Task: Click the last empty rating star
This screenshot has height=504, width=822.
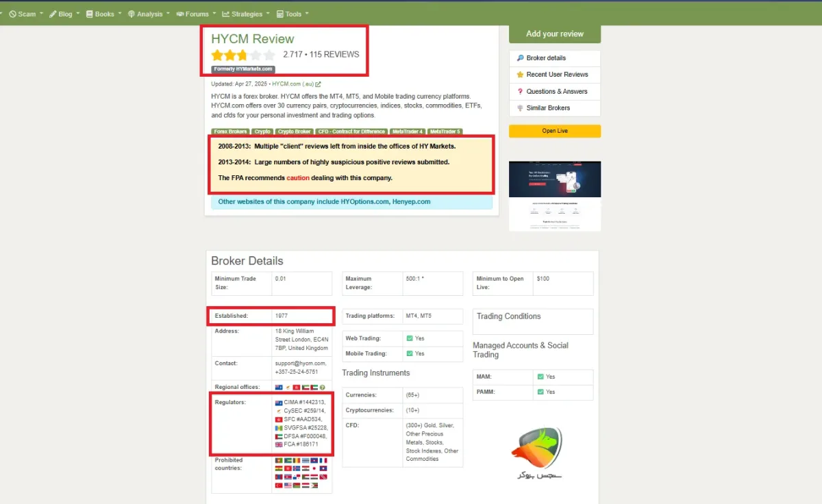Action: [269, 55]
